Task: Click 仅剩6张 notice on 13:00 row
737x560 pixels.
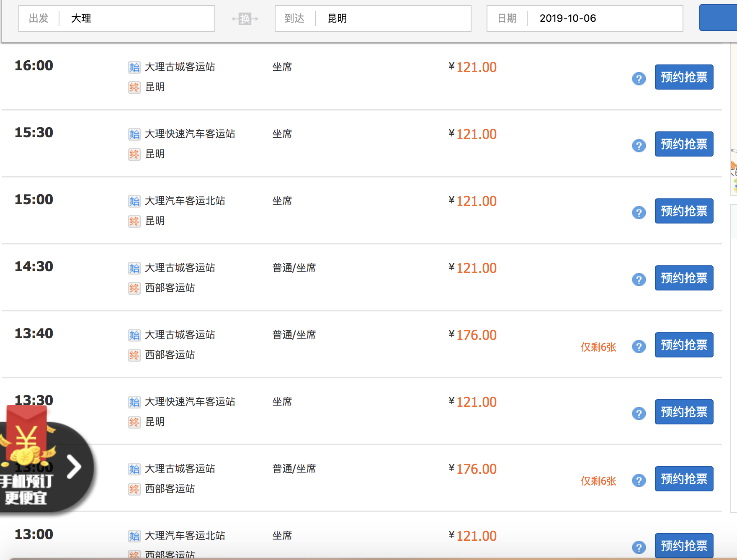Action: pyautogui.click(x=598, y=481)
